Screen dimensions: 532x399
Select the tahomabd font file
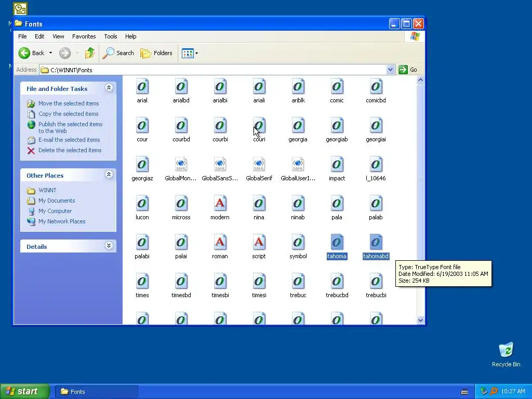pos(376,247)
